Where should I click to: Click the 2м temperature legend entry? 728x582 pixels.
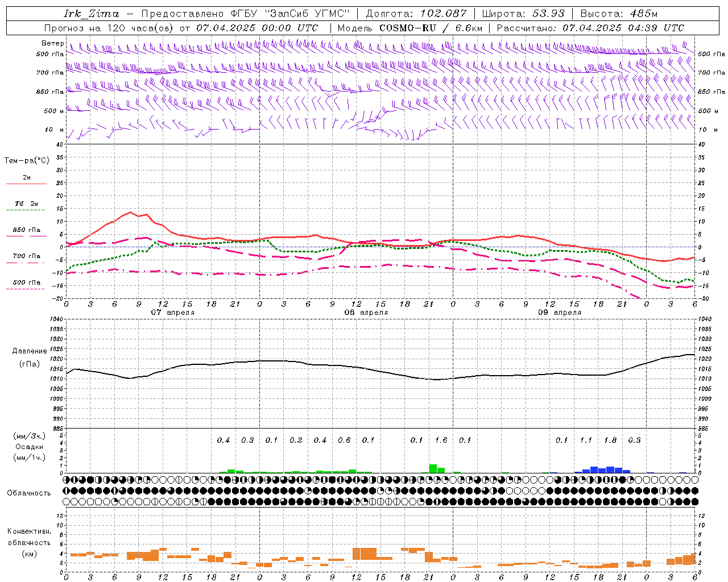[27, 178]
